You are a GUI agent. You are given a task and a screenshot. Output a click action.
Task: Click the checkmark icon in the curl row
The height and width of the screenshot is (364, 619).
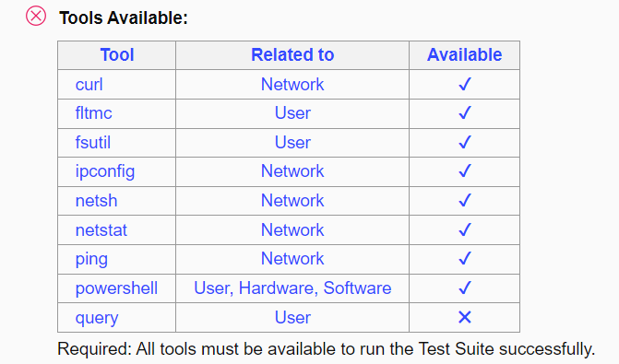tap(465, 84)
